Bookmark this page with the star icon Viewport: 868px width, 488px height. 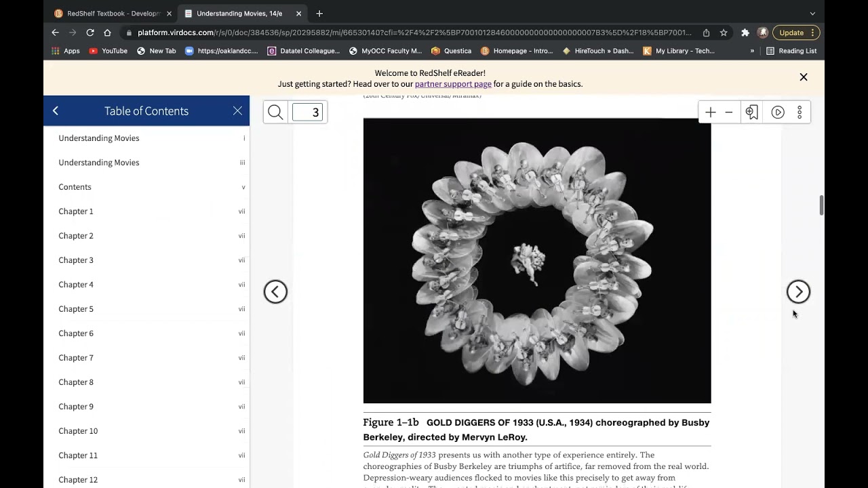tap(724, 33)
